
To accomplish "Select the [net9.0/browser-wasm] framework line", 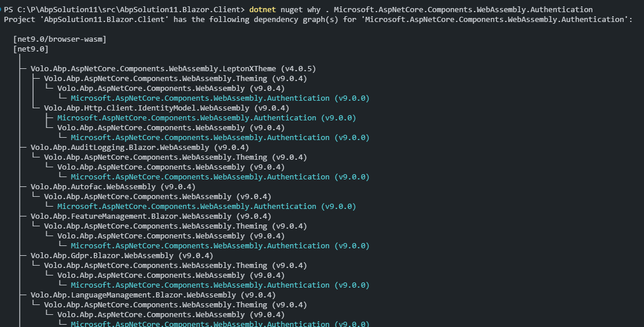I will (60, 39).
